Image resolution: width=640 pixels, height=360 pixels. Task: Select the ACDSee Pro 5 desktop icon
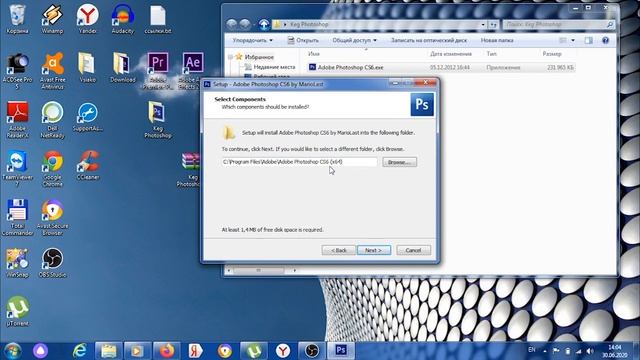pos(18,71)
